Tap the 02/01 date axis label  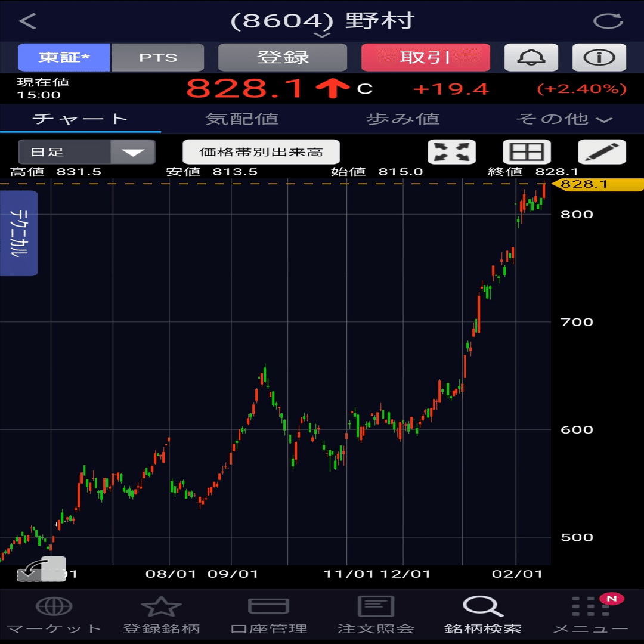pos(518,574)
